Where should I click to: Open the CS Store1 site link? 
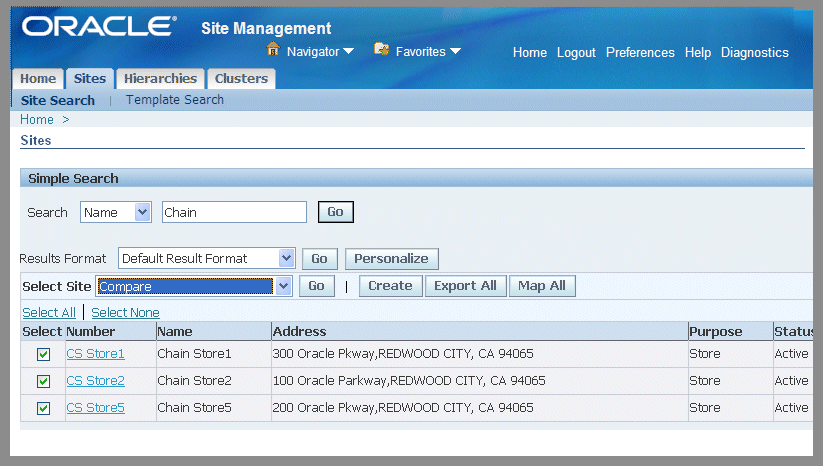coord(96,354)
